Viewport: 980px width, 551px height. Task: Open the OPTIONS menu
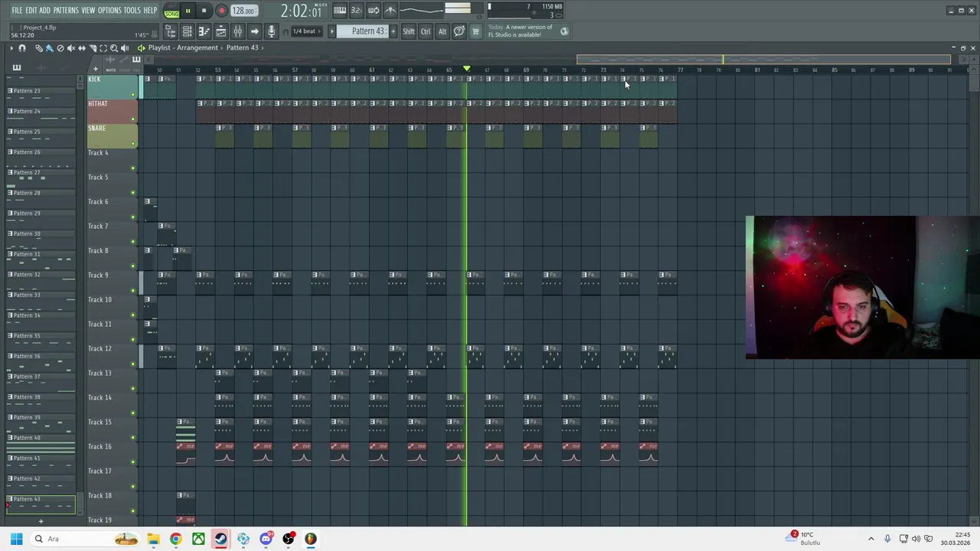pos(109,11)
